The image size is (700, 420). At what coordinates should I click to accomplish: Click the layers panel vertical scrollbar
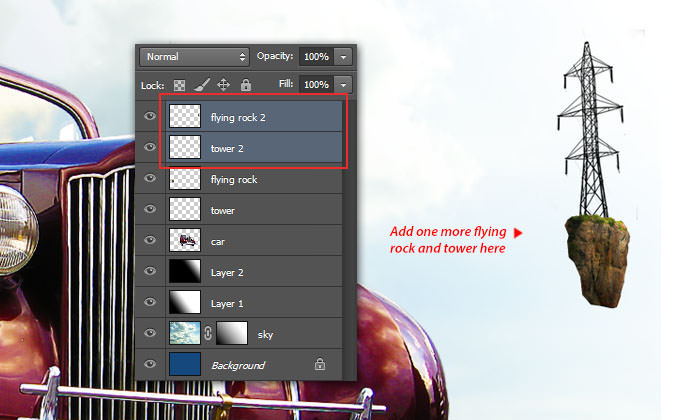[x=350, y=240]
